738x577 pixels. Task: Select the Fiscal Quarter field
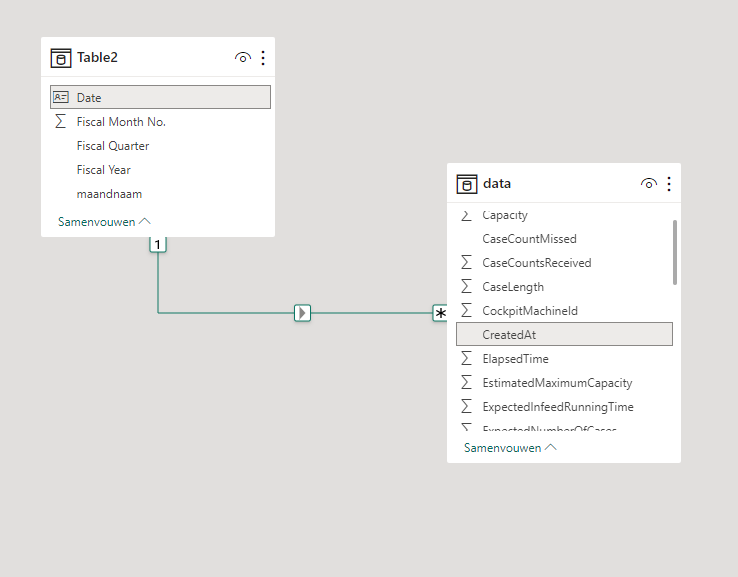pos(160,145)
